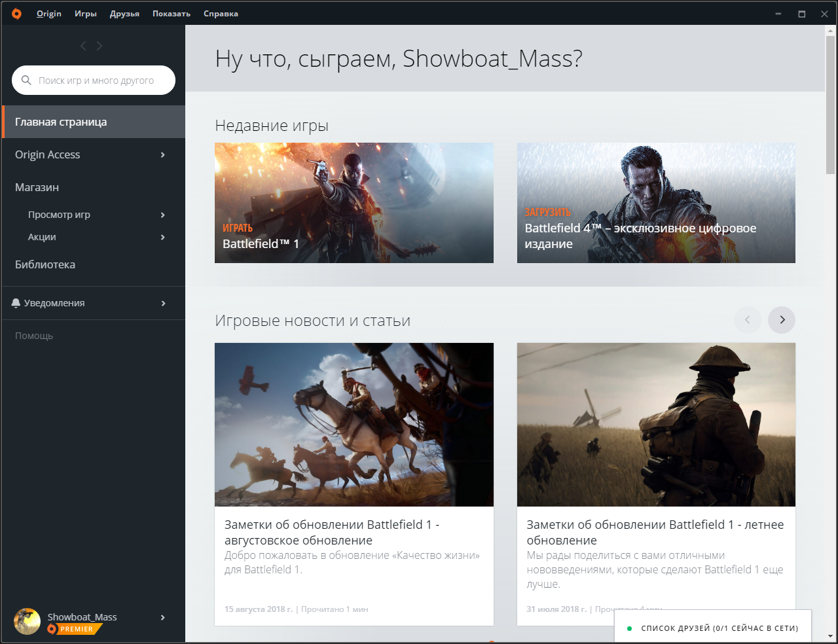Image resolution: width=838 pixels, height=644 pixels.
Task: Open the Магазин section
Action: point(37,187)
